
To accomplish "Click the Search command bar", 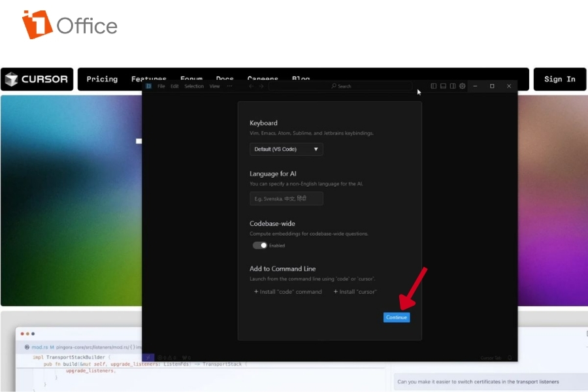I will (x=340, y=86).
